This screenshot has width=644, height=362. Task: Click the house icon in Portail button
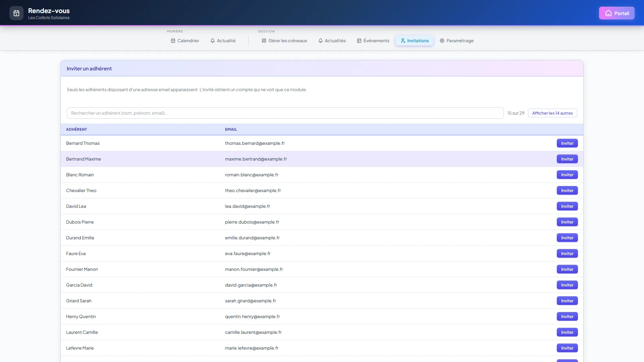(608, 13)
